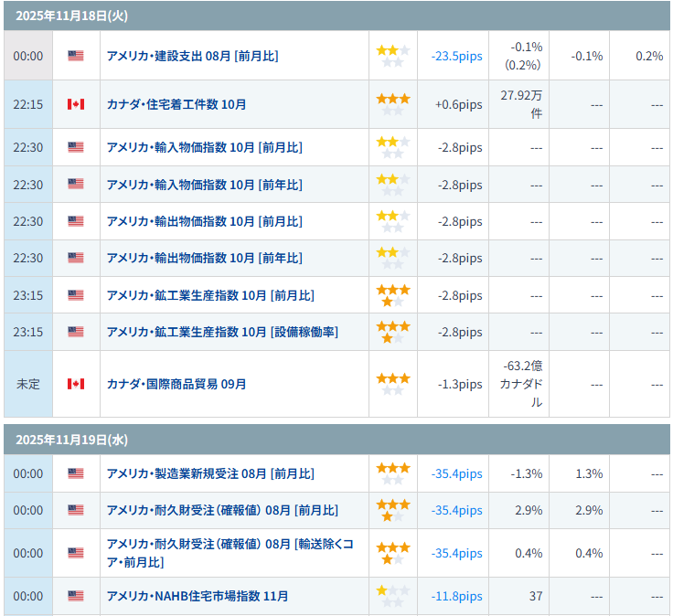Viewport: 673px width, 616px height.
Task: Open the カナダ・住宅着工件数 10月 event link
Action: click(x=176, y=104)
